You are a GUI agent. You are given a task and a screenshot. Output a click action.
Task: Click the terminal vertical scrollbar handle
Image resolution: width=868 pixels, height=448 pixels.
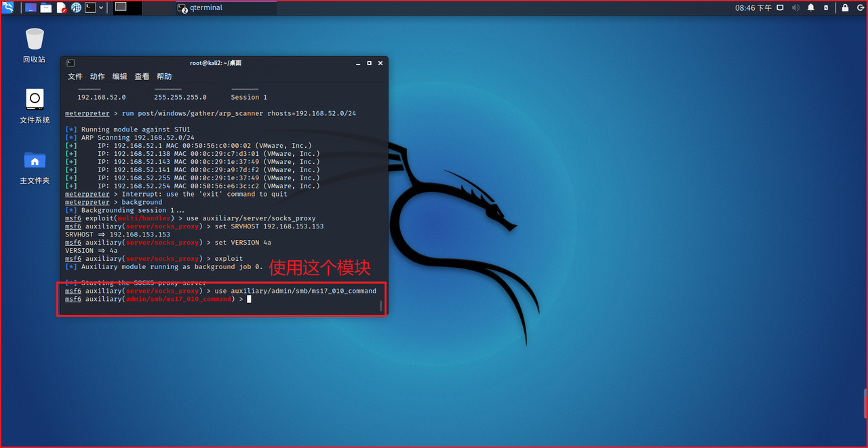pyautogui.click(x=380, y=306)
